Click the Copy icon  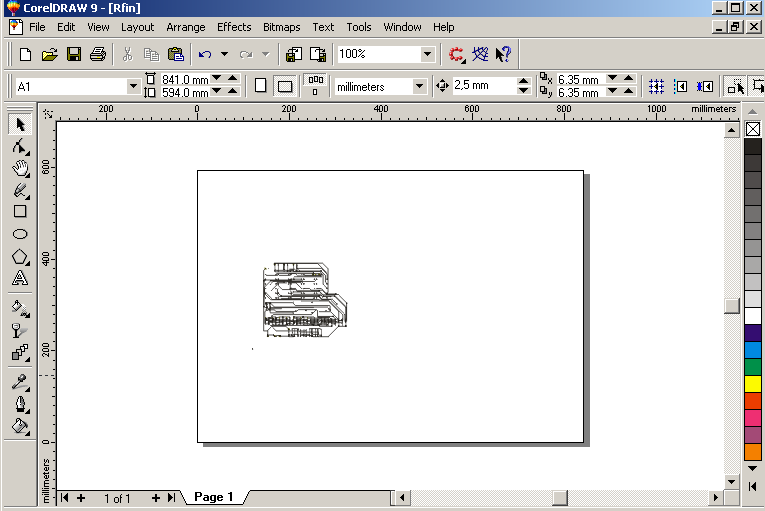coord(151,54)
